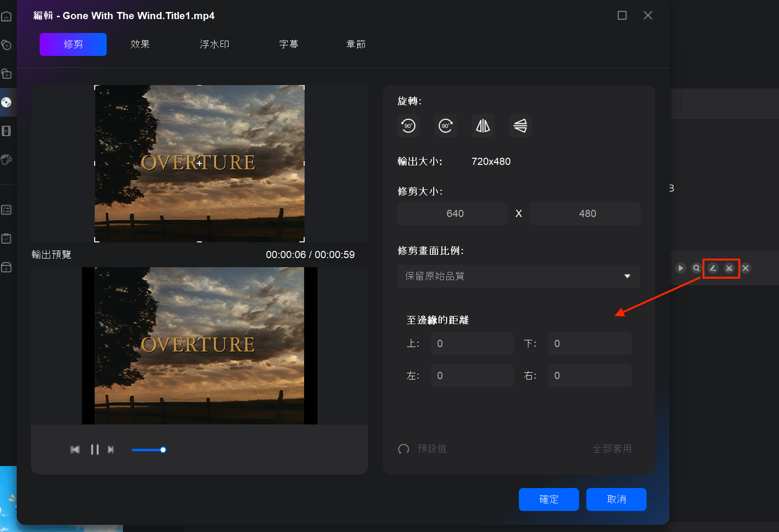This screenshot has width=779, height=532.
Task: Reset crop settings with 預設值
Action: coord(423,449)
